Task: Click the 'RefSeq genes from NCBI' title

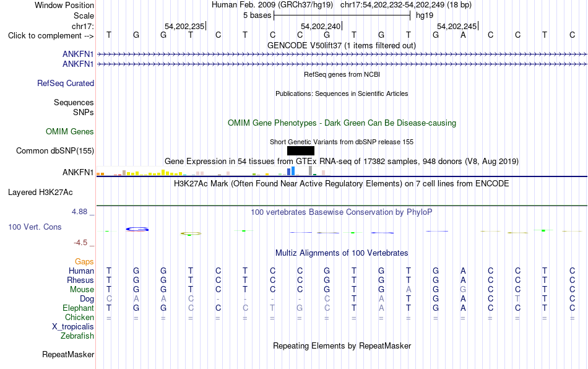Action: [x=342, y=74]
